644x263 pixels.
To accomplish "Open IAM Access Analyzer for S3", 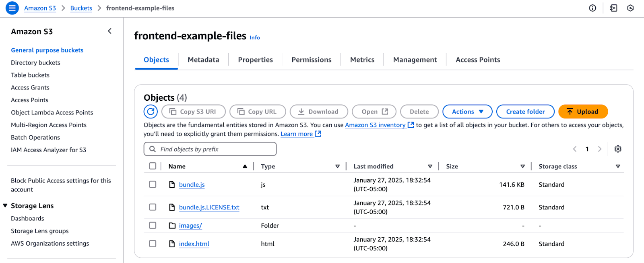I will pyautogui.click(x=48, y=150).
